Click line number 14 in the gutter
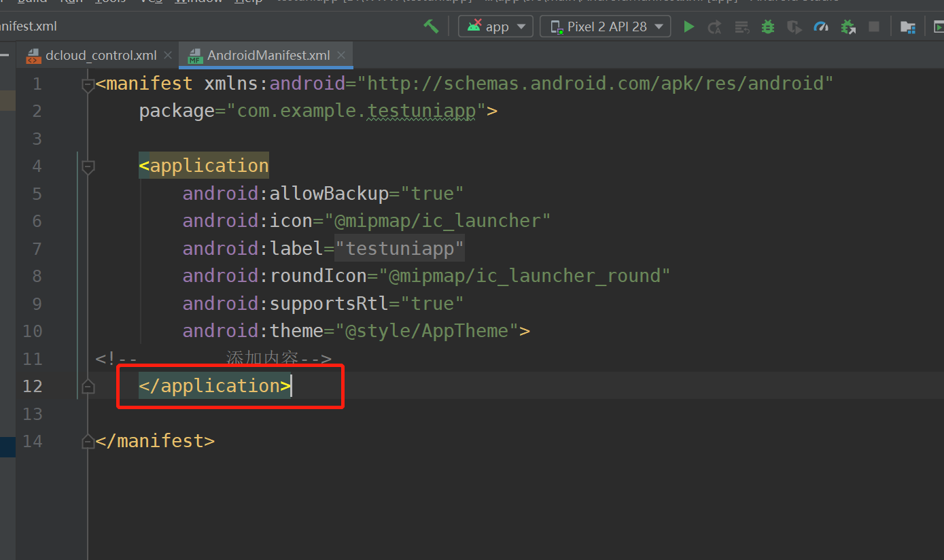 pos(32,441)
